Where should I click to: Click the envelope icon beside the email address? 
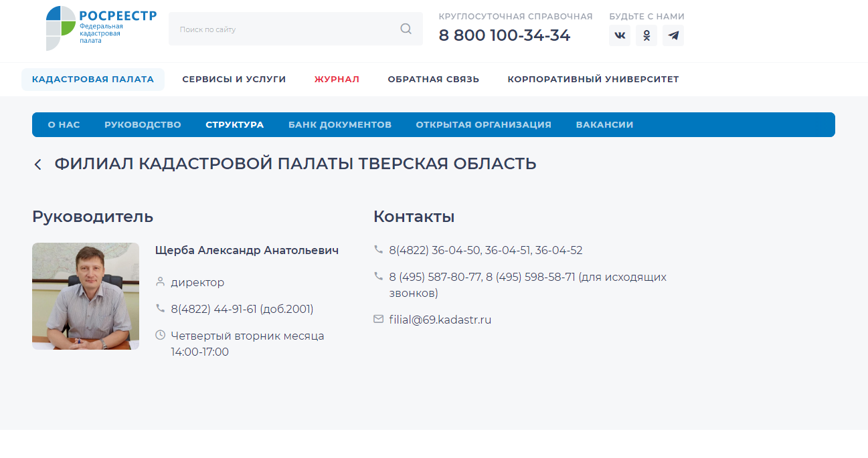379,319
